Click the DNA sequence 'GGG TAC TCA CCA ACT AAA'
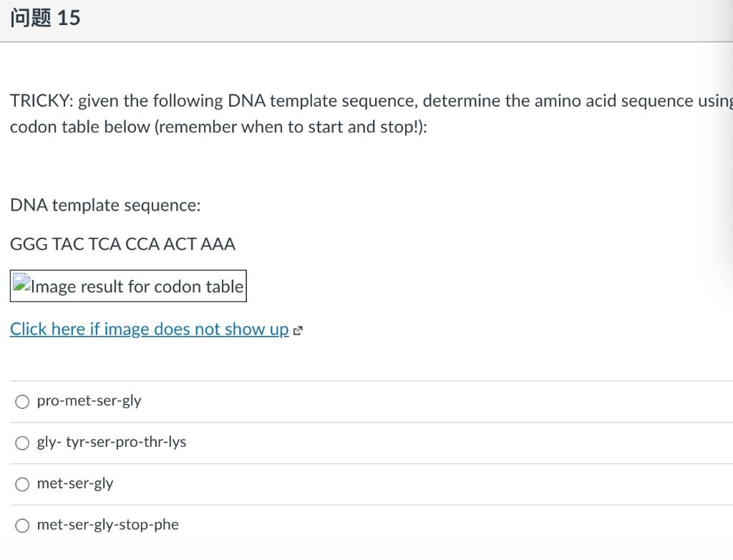Screen dimensions: 733x560 122,244
